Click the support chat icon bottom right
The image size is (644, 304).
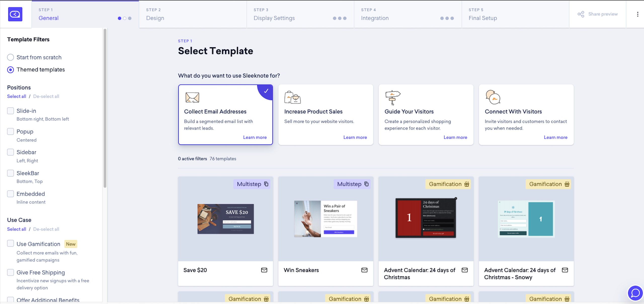(x=634, y=292)
